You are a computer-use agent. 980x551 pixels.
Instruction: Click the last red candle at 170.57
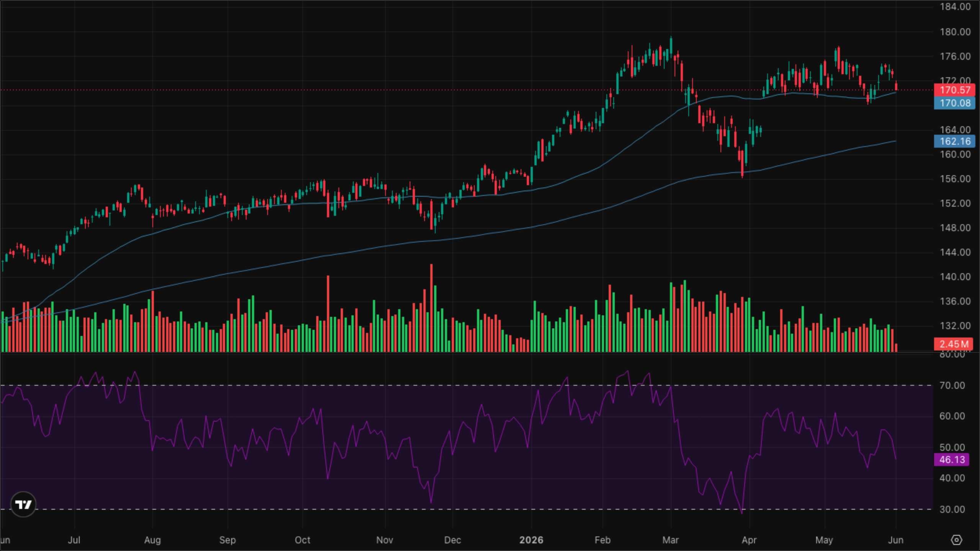point(896,86)
